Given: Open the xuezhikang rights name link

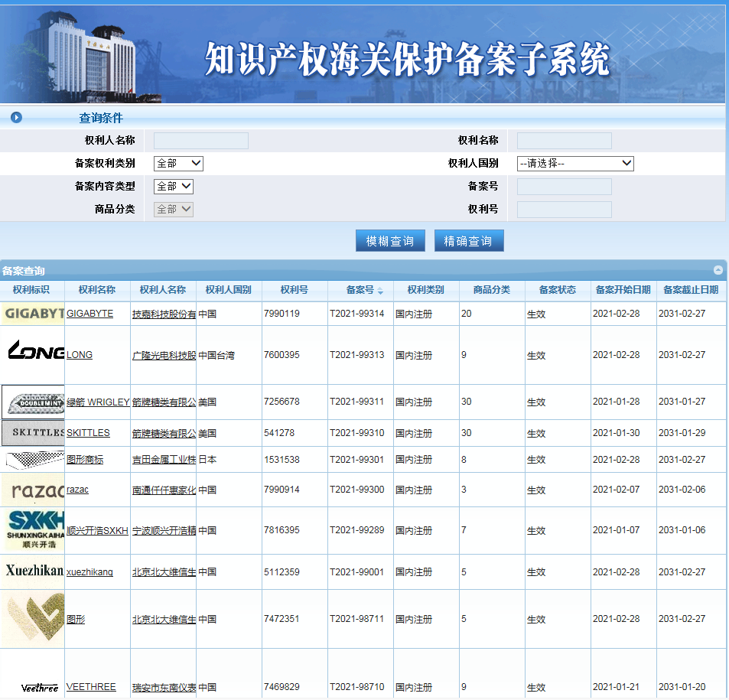Looking at the screenshot, I should click(x=89, y=572).
